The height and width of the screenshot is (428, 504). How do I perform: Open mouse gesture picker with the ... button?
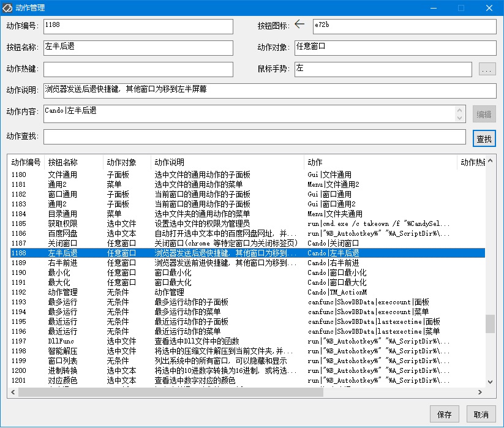point(487,69)
